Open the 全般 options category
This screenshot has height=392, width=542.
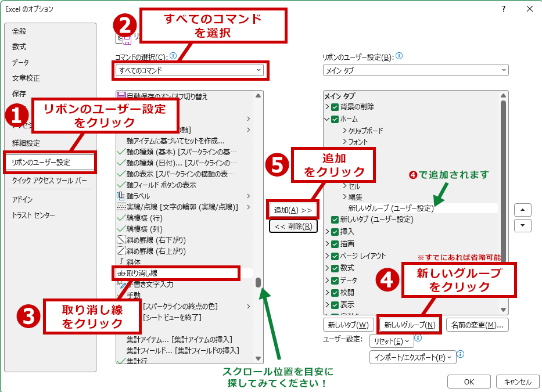click(19, 31)
